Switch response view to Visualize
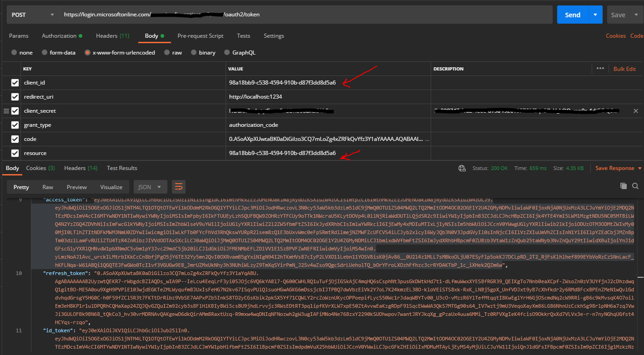The height and width of the screenshot is (355, 644). (111, 187)
